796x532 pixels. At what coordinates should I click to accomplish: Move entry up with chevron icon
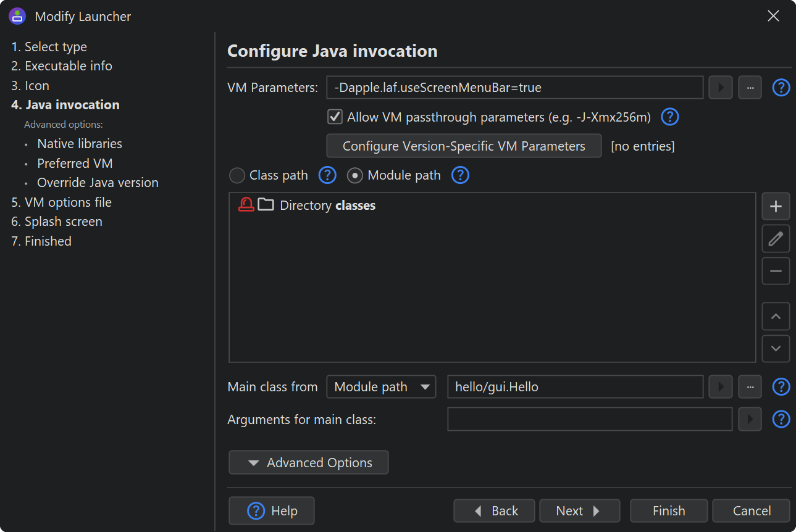776,317
